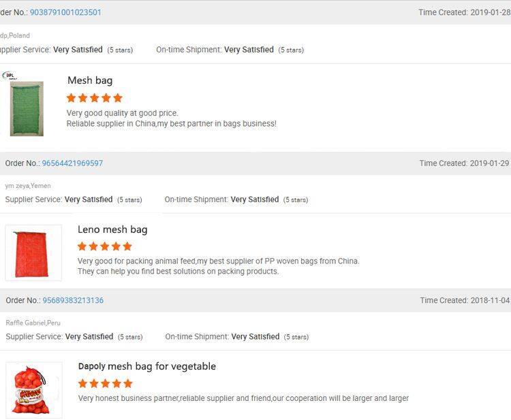This screenshot has height=420, width=511.
Task: Click the BPL logo above the green bag
Action: (10, 76)
